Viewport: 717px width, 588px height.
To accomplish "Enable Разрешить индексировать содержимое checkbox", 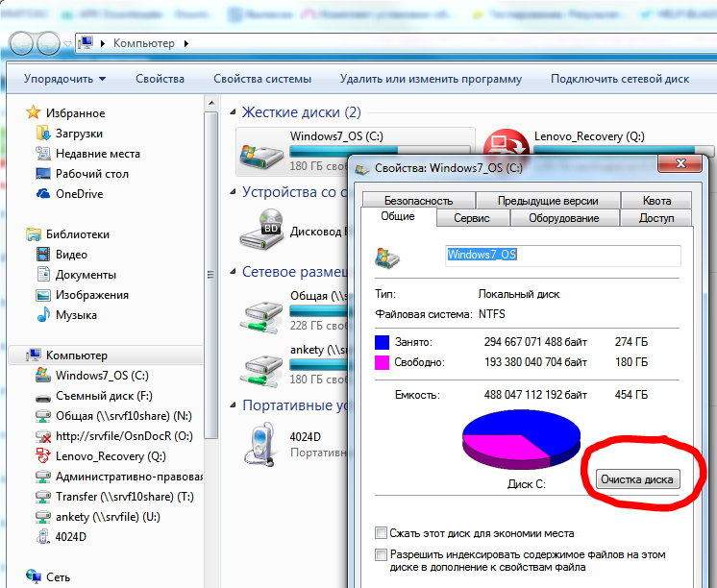I will [x=381, y=554].
